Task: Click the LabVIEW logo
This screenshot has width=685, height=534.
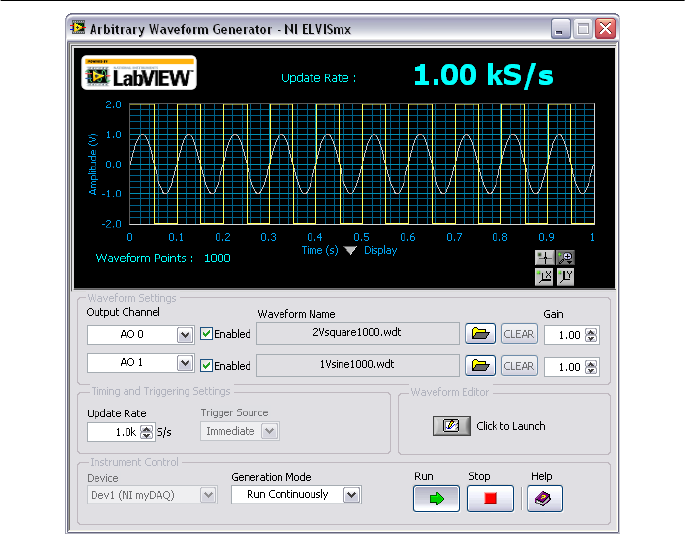Action: [x=139, y=73]
